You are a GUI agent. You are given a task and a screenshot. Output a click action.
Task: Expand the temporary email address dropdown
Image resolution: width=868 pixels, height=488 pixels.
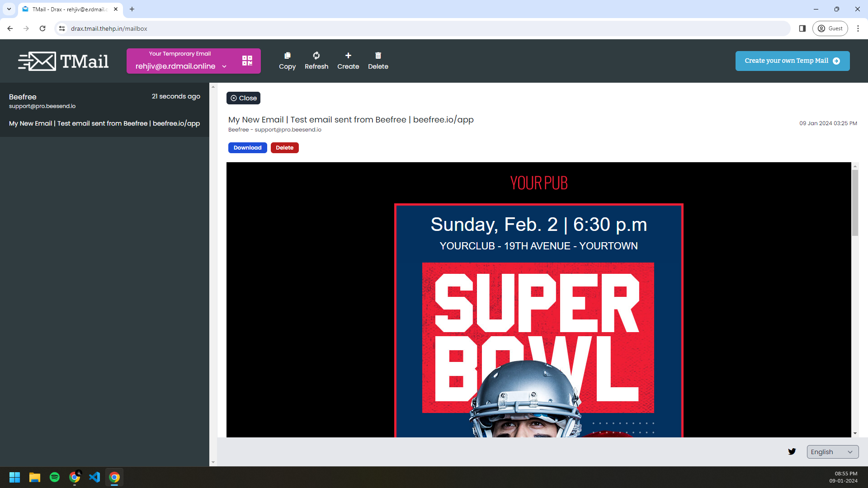click(224, 66)
